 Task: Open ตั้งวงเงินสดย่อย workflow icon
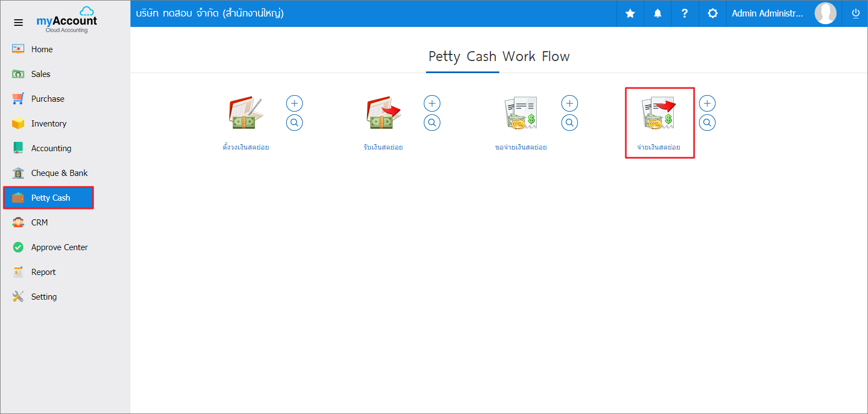tap(245, 113)
